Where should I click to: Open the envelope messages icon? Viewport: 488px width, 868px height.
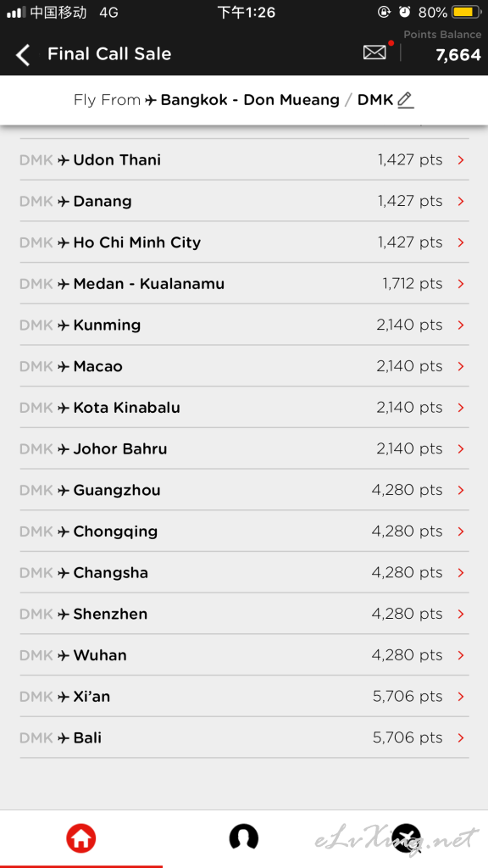pos(374,53)
